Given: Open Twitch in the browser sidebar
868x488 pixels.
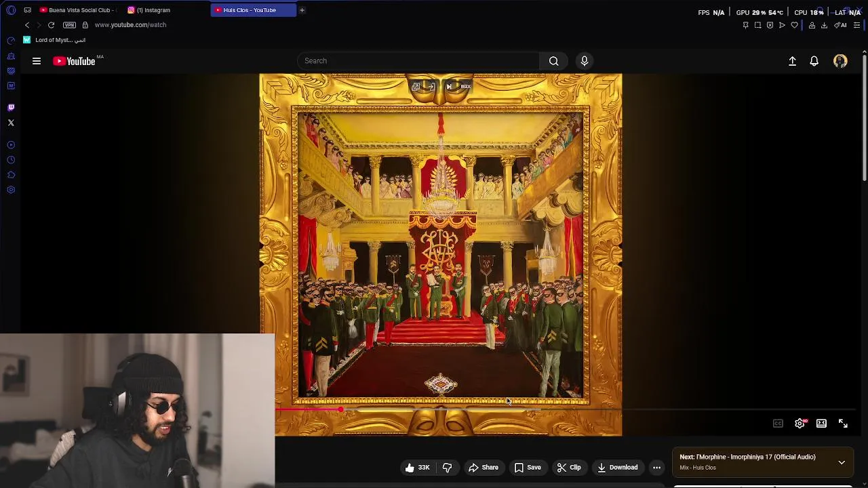Looking at the screenshot, I should click(11, 107).
